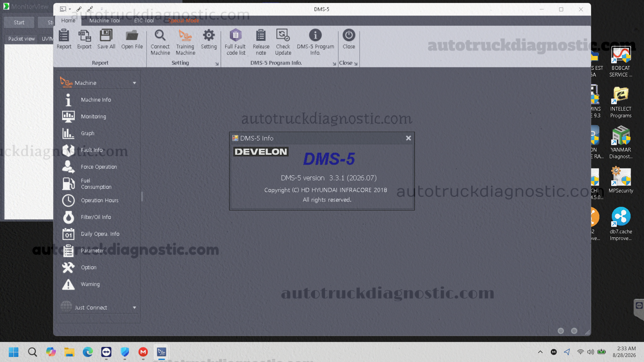Switch to the Home tab
644x362 pixels.
click(68, 20)
